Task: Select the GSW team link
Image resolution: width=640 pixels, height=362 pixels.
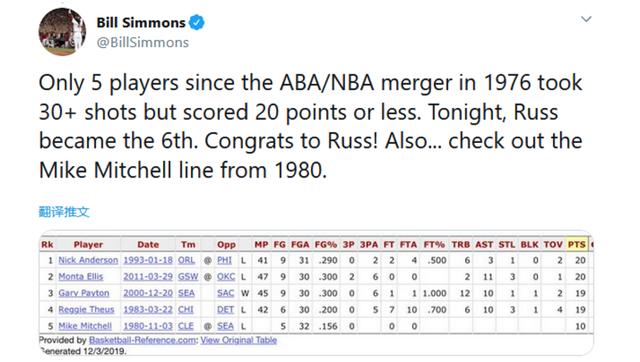Action: (188, 277)
